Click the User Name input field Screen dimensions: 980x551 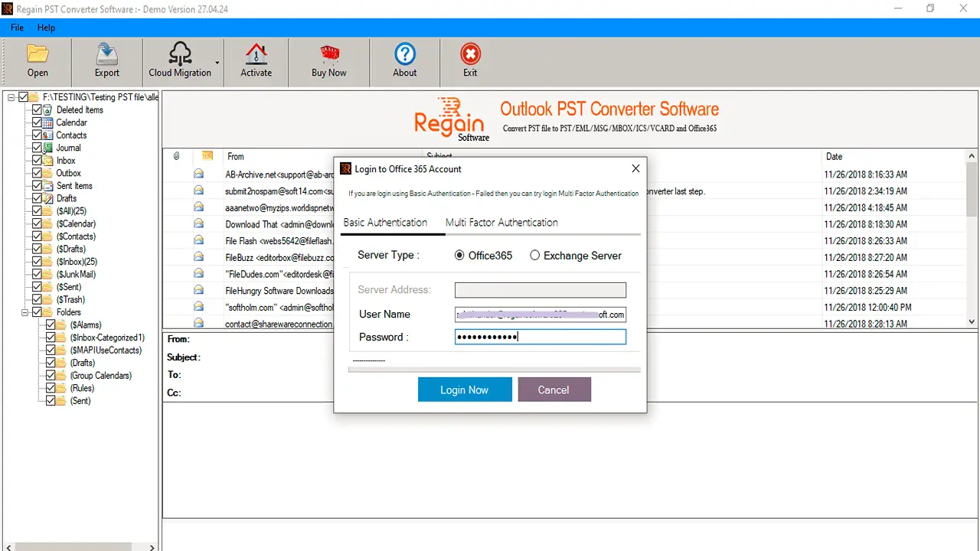click(541, 314)
